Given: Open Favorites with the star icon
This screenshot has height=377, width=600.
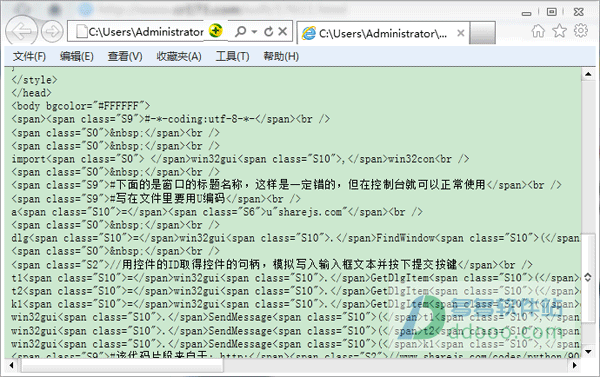Looking at the screenshot, I should (x=559, y=31).
